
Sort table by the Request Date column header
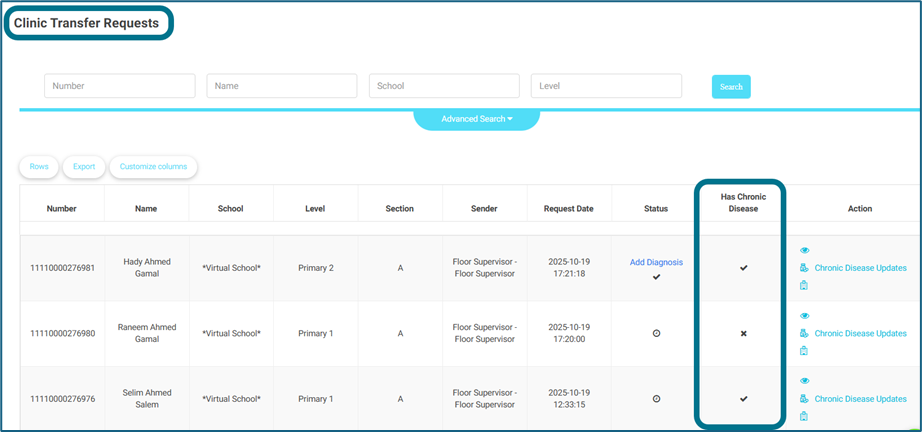[569, 209]
